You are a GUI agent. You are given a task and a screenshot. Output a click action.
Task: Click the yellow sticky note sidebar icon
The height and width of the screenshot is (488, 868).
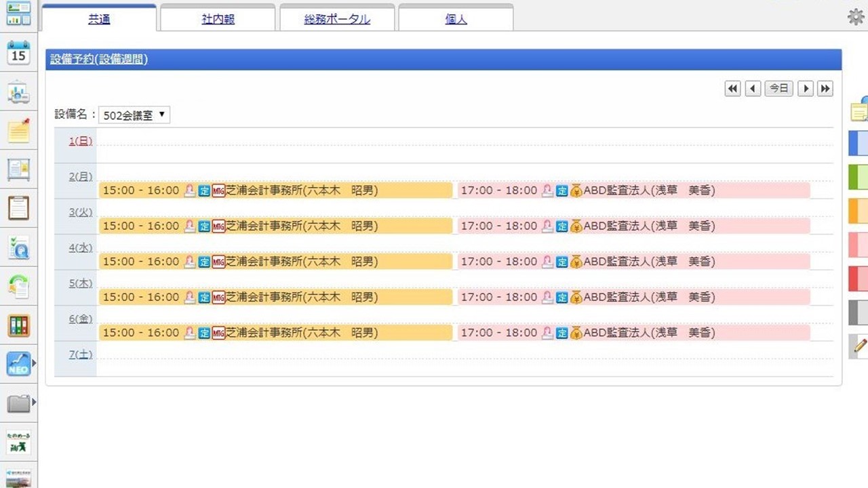click(x=18, y=130)
